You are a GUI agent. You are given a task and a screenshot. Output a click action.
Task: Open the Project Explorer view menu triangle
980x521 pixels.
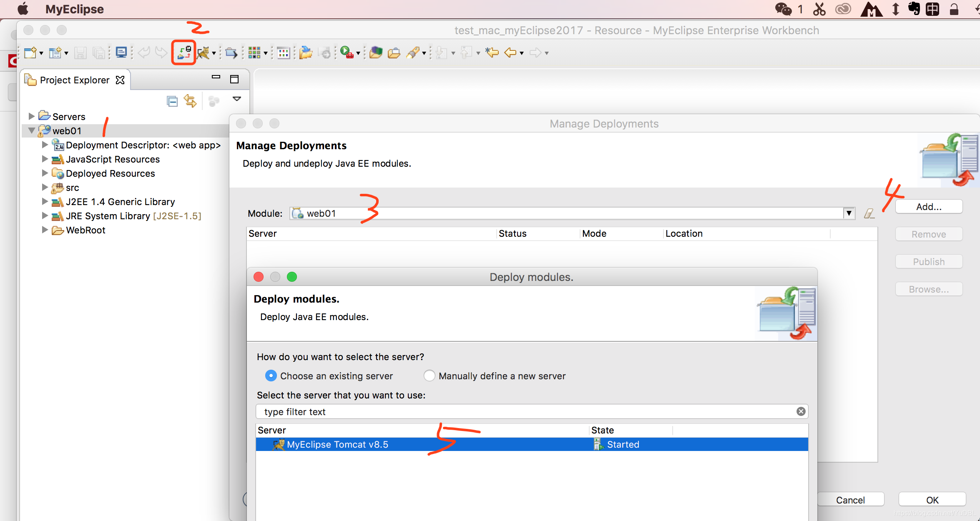point(237,99)
